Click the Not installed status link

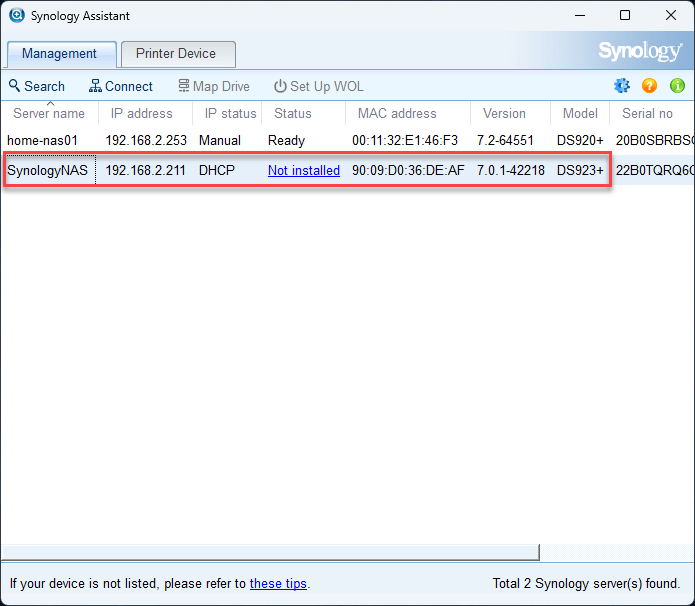[x=304, y=170]
